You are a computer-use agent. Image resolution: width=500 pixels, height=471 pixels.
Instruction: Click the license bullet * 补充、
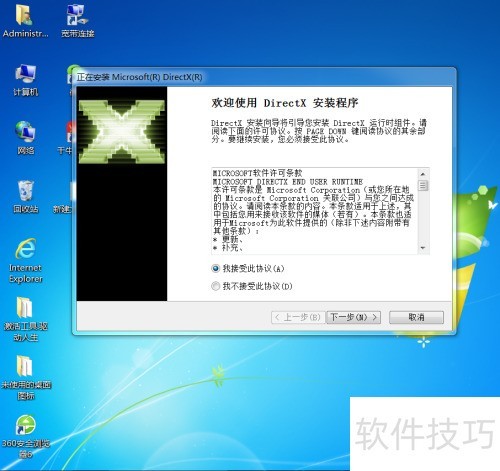click(x=228, y=248)
